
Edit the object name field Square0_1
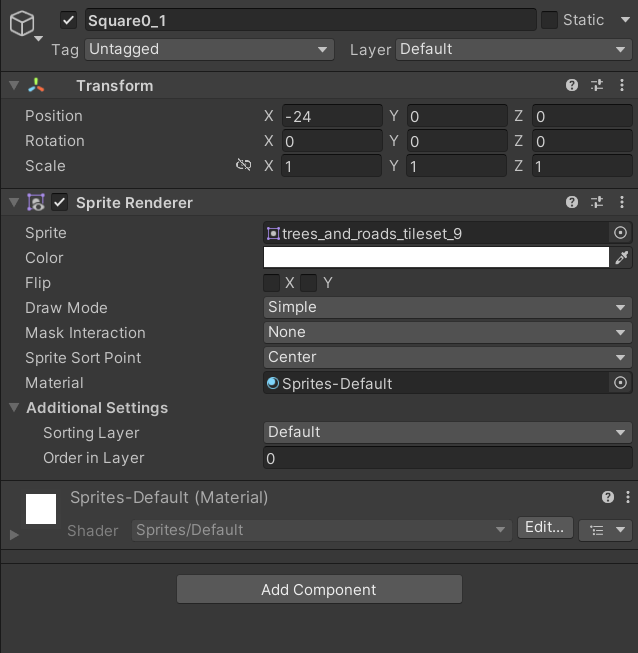[x=311, y=20]
